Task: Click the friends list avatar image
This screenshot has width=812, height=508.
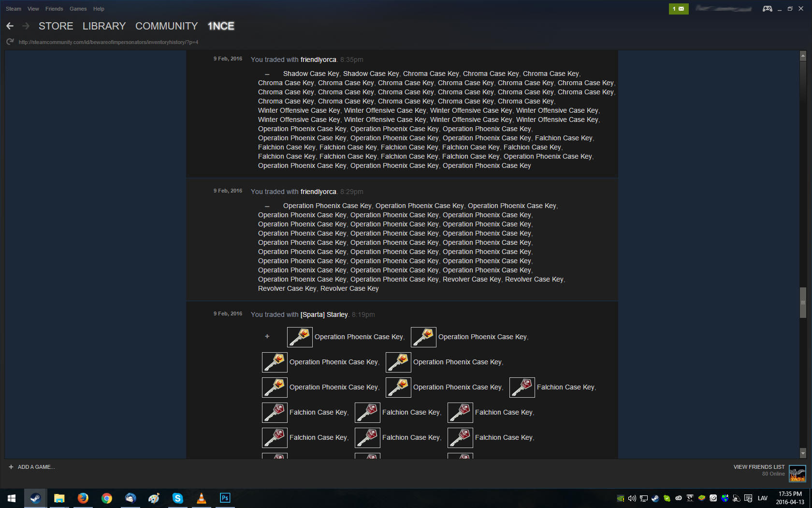Action: 797,473
